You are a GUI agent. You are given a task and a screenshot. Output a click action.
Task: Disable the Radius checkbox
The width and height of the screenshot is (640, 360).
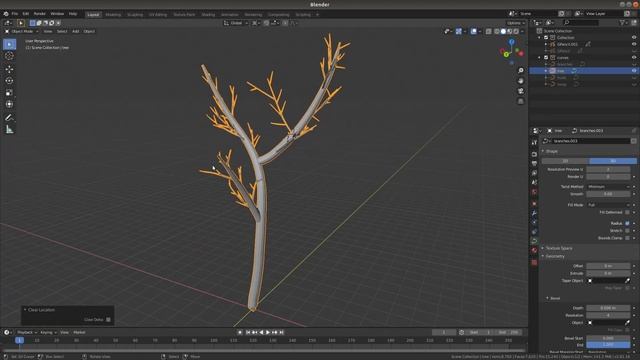627,223
